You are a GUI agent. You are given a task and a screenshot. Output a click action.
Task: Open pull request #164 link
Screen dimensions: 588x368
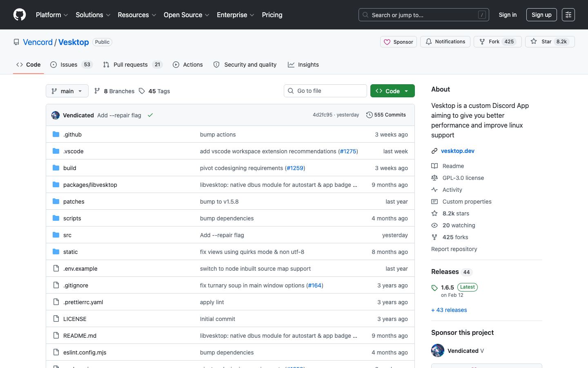tap(314, 285)
